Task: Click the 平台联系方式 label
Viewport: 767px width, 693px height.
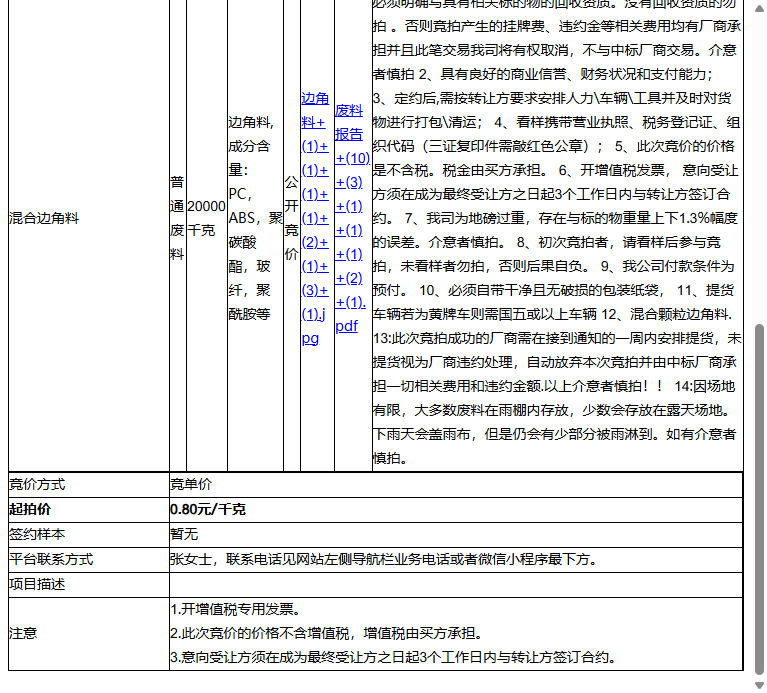Action: [x=51, y=559]
